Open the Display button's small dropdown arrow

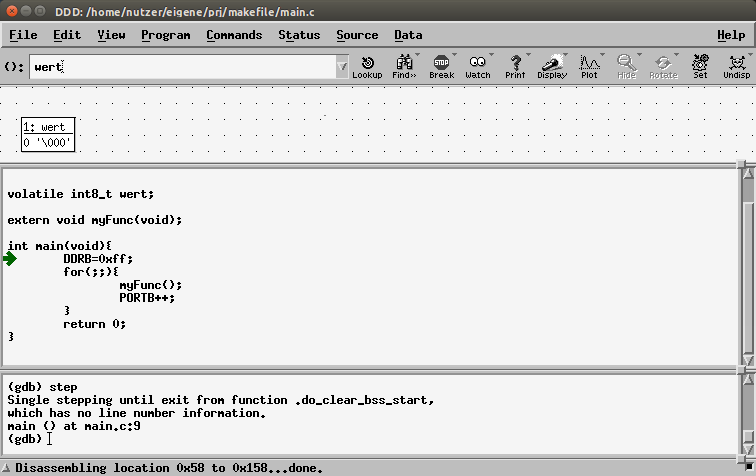(566, 54)
